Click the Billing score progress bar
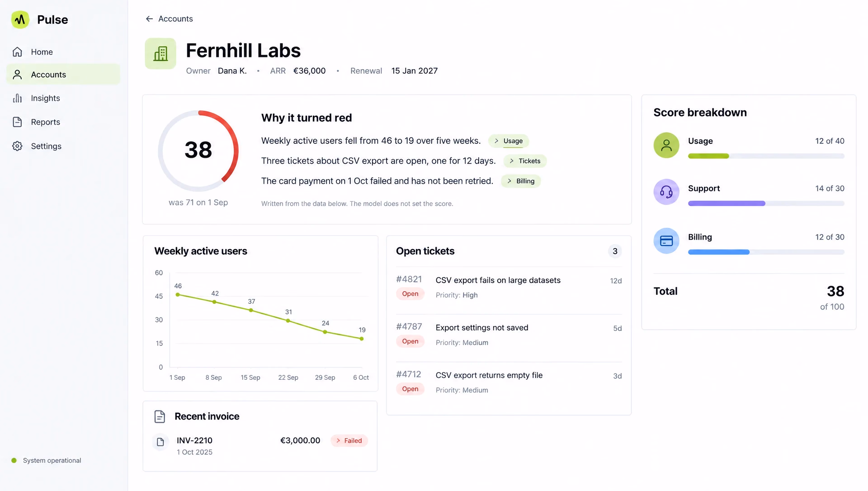The image size is (868, 491). point(766,252)
